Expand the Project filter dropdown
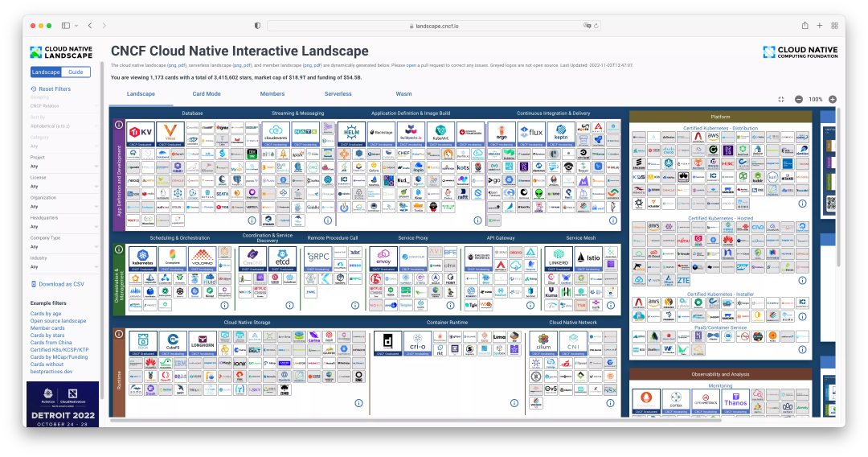Viewport: 868px width, 457px height. (x=64, y=167)
